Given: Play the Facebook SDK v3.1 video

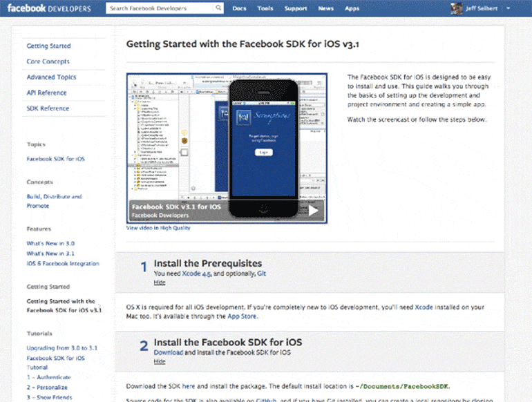Looking at the screenshot, I should pyautogui.click(x=312, y=211).
